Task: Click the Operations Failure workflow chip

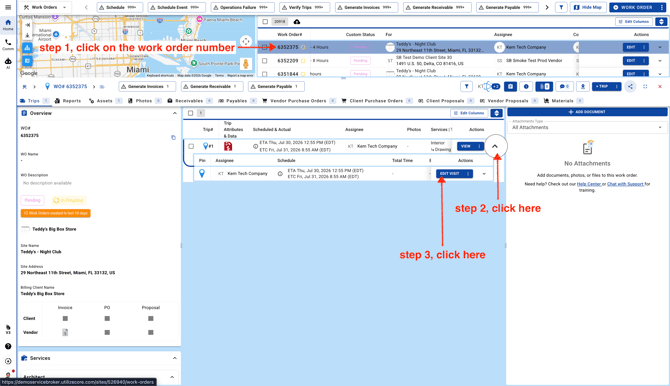Action: tap(242, 7)
